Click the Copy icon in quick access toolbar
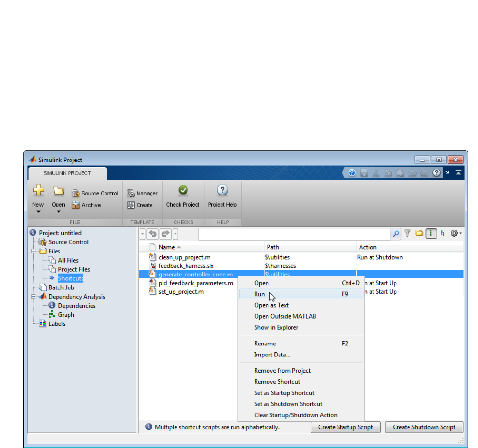 click(388, 173)
